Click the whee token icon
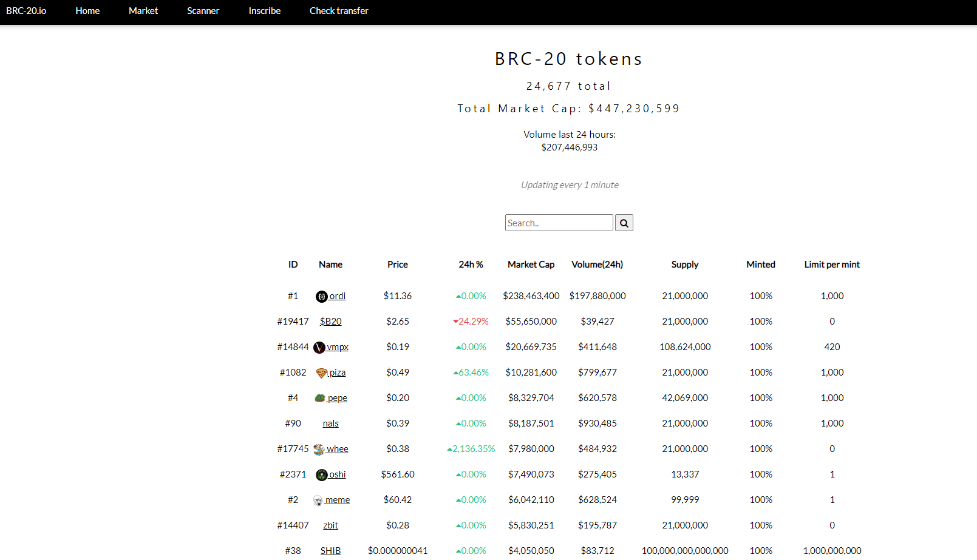This screenshot has width=977, height=560. click(x=319, y=450)
